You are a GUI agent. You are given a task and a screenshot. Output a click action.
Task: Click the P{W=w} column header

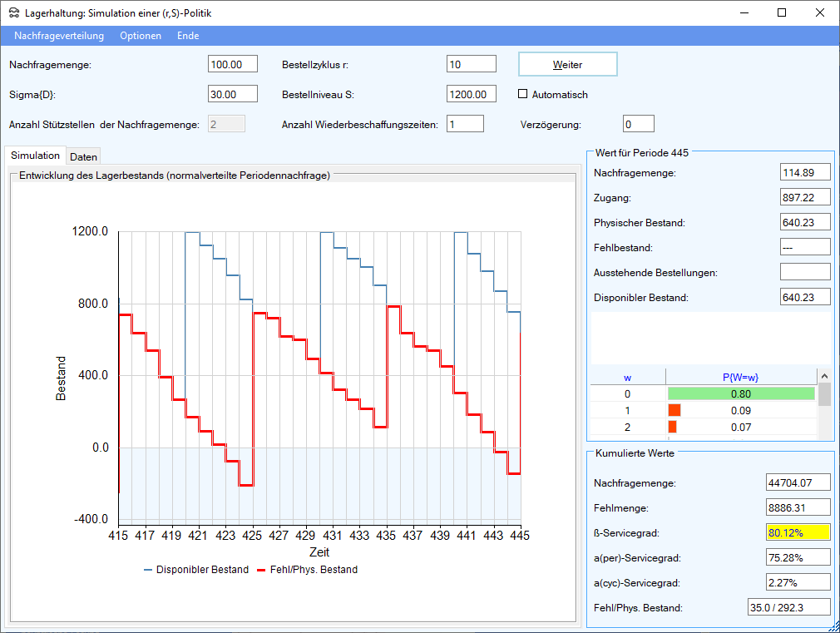(x=740, y=377)
